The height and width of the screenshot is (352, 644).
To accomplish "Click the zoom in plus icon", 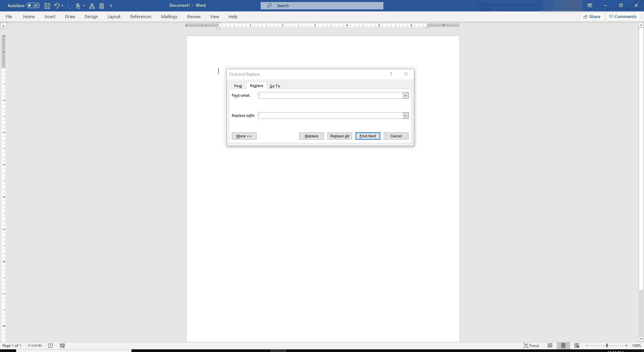I will (626, 346).
